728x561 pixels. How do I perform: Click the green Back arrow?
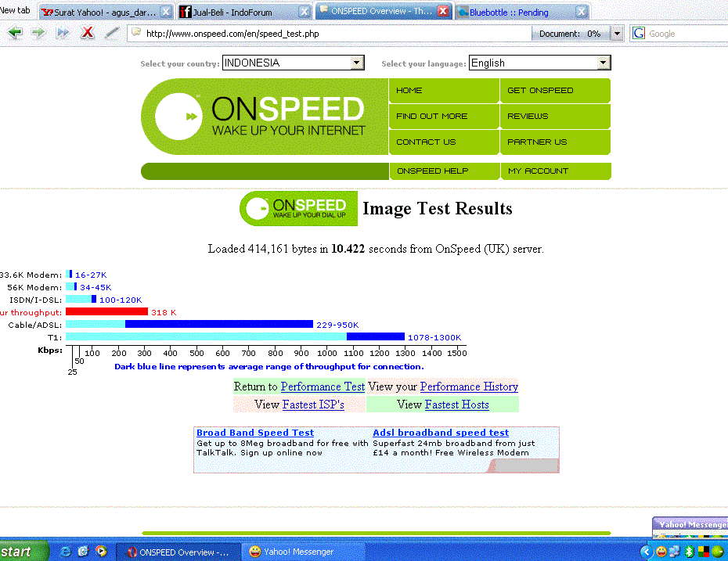point(15,33)
